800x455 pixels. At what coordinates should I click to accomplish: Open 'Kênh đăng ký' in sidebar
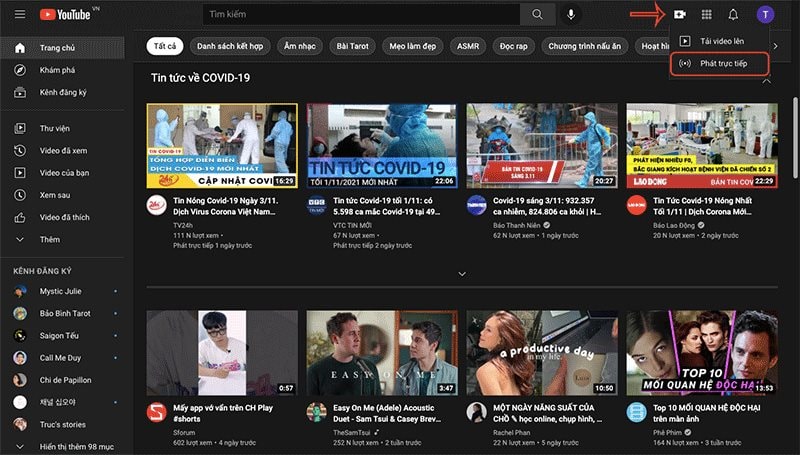tap(62, 91)
